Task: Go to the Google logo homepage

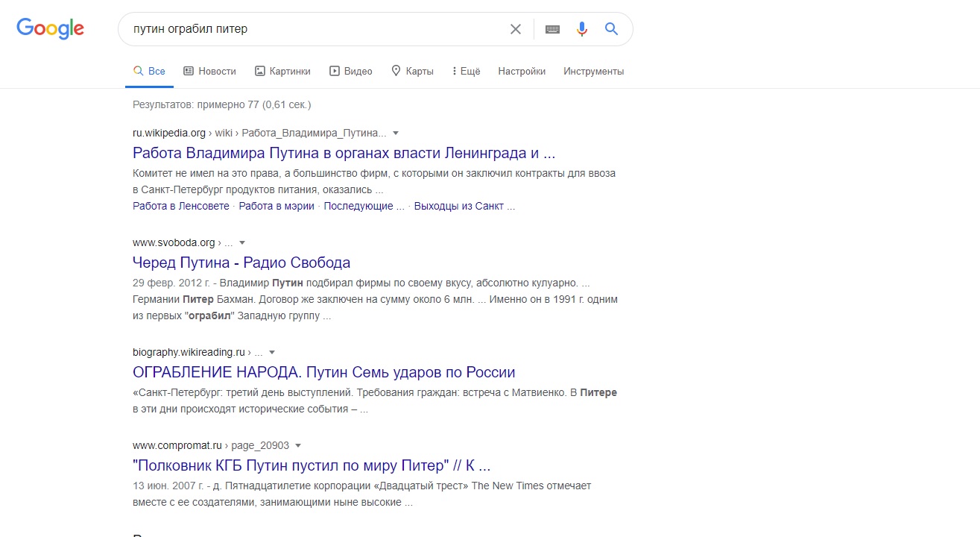Action: click(x=51, y=29)
